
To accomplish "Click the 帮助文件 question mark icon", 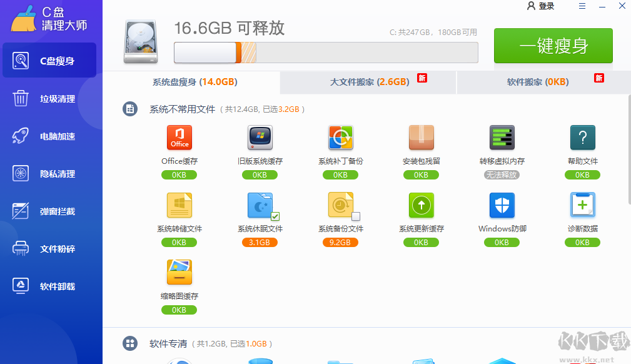I will pos(583,138).
